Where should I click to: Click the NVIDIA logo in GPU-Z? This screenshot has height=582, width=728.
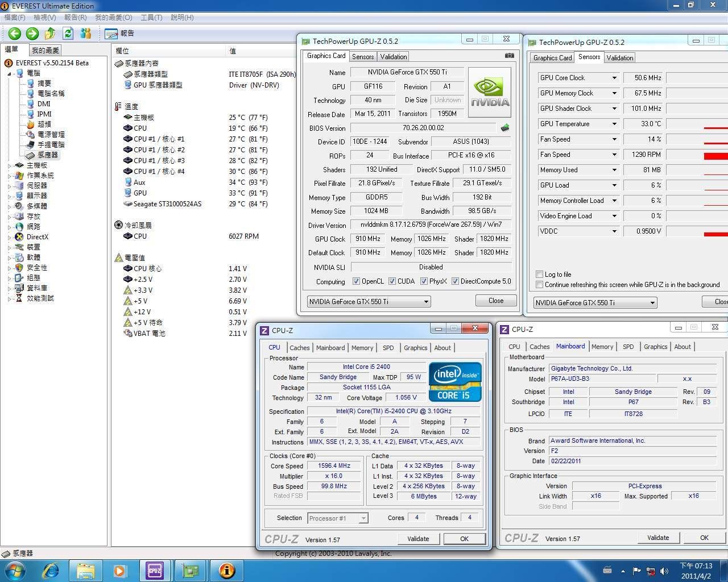pyautogui.click(x=489, y=92)
